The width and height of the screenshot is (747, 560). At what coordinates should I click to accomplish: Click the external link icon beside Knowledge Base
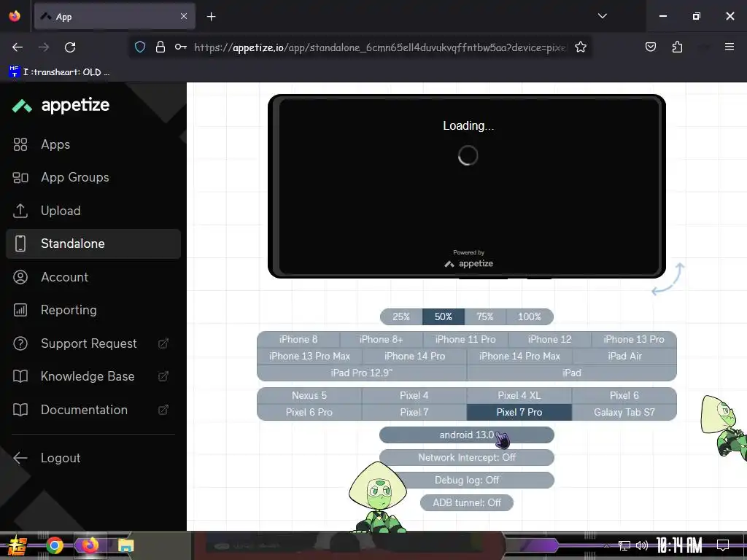pos(163,376)
